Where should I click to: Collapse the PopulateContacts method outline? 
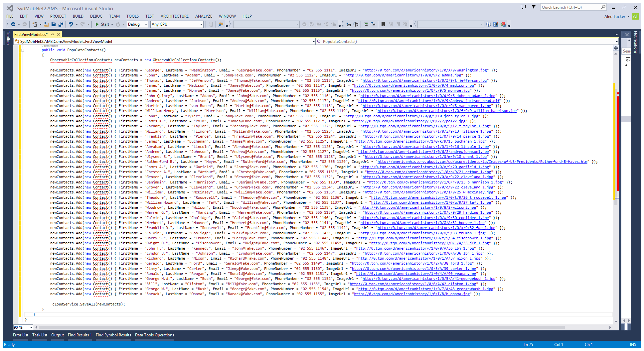(x=23, y=50)
